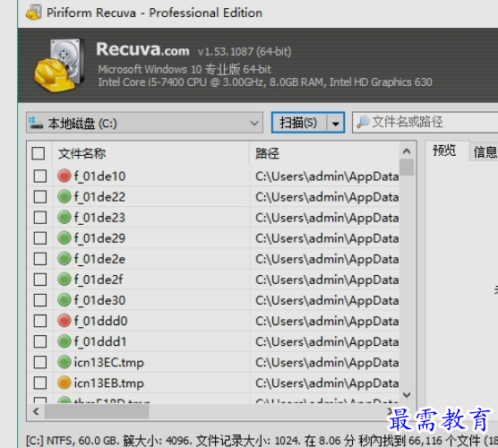Click green status dot for icn13EC.tmp
The height and width of the screenshot is (448, 498).
click(64, 362)
